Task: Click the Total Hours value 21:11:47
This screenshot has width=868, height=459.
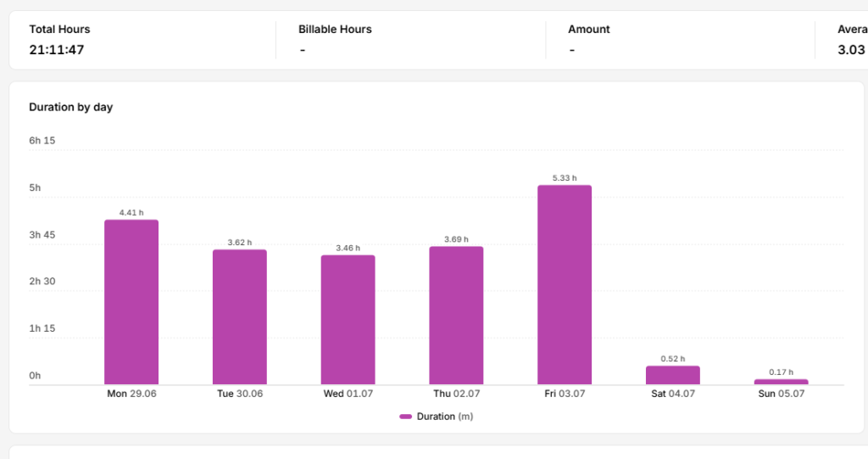Action: point(57,50)
